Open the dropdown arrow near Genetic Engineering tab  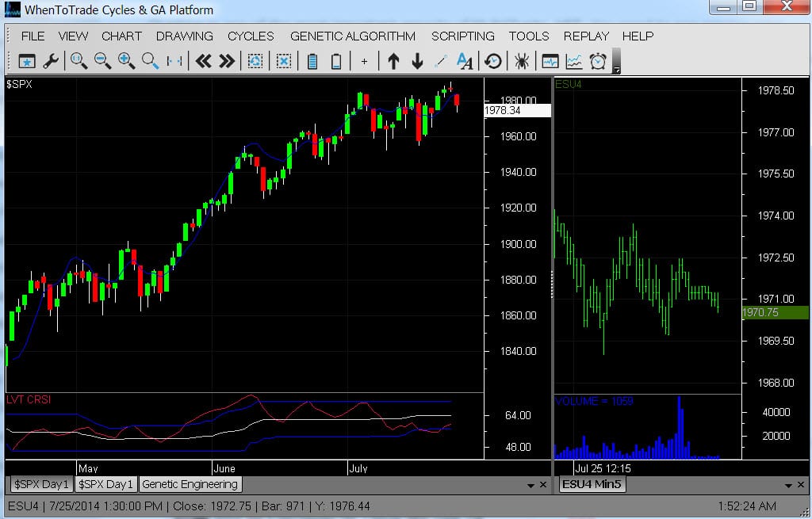click(x=530, y=484)
